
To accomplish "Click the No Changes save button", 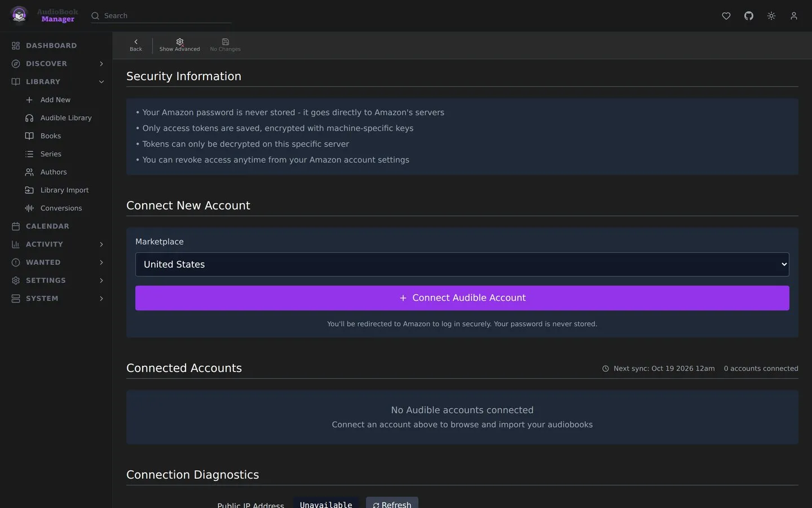I will pos(225,45).
